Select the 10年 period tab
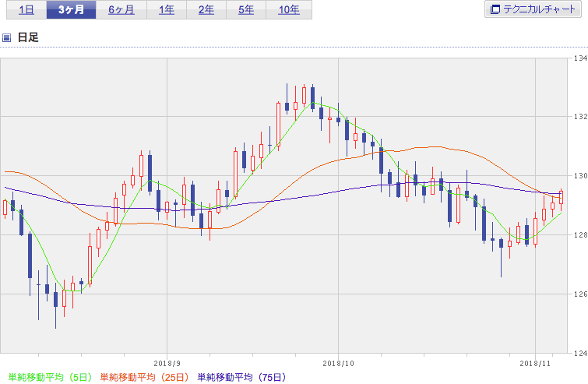Screen dimensions: 588x384 (289, 9)
